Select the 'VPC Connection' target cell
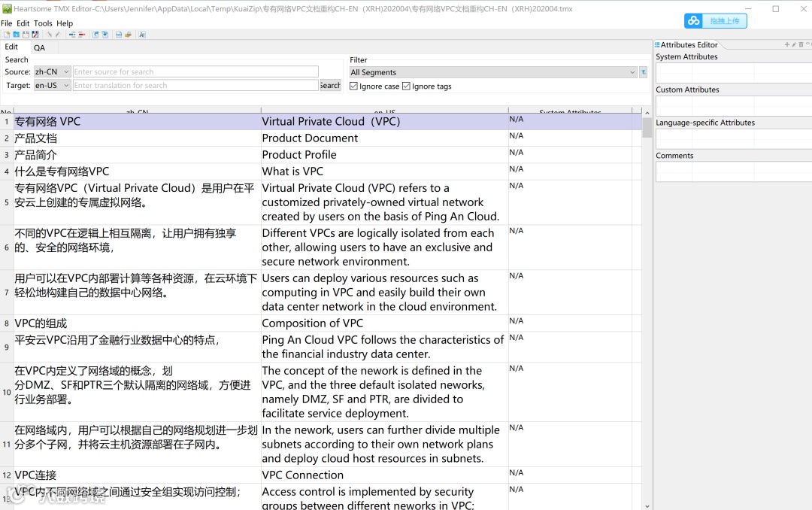This screenshot has height=510, width=812. (384, 475)
